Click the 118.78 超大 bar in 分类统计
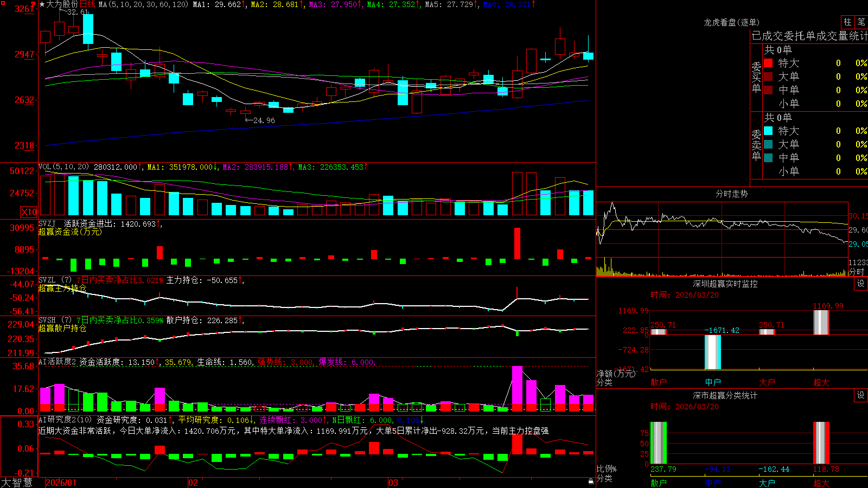 821,443
